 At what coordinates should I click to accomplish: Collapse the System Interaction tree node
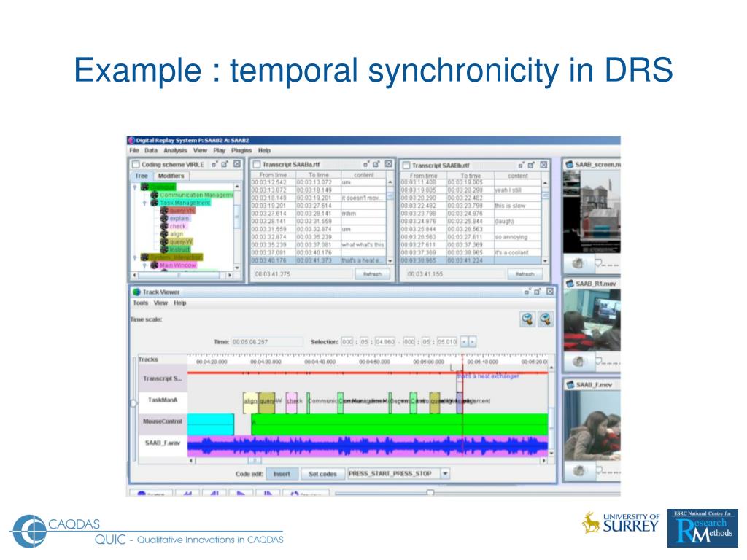[135, 257]
